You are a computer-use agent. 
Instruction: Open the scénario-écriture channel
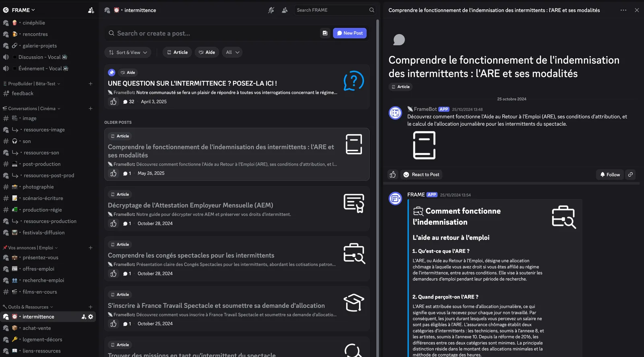48,198
